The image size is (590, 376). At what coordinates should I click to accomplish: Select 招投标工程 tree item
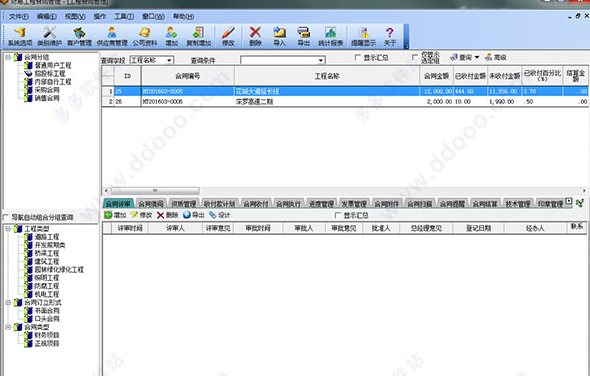(x=50, y=74)
